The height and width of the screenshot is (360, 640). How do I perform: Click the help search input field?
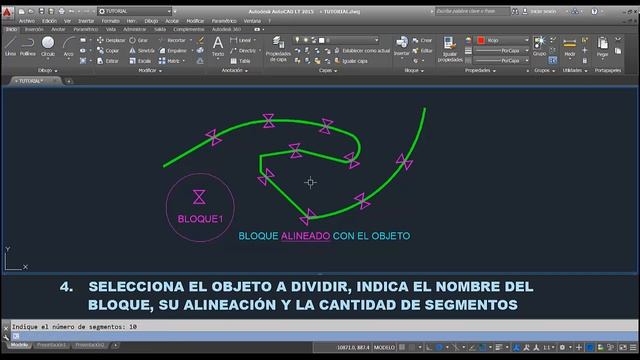tap(472, 11)
